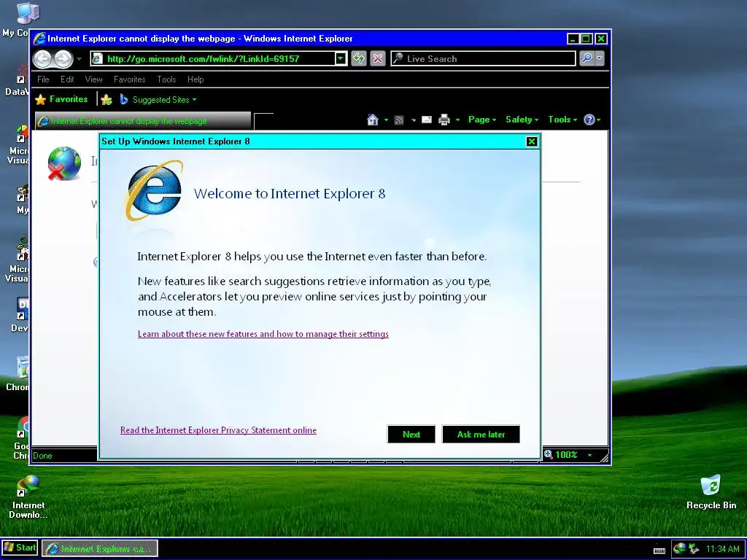
Task: Click the IE icon in window title bar
Action: (39, 39)
